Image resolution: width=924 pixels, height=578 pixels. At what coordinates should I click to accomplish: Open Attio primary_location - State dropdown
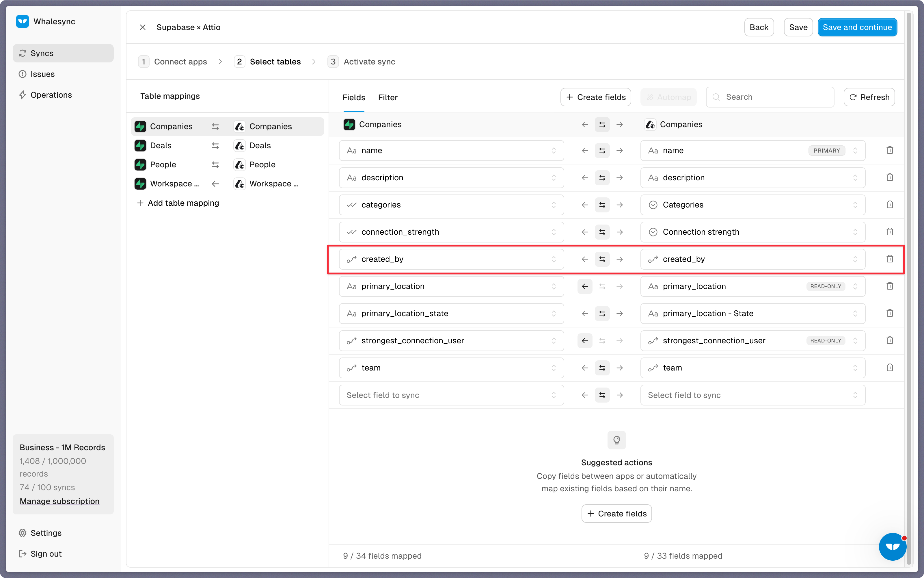coord(752,314)
